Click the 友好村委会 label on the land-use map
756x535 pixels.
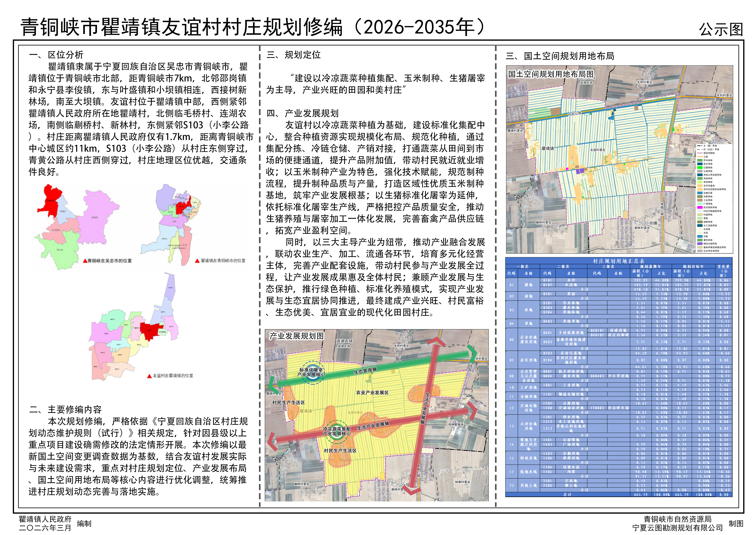(724, 96)
